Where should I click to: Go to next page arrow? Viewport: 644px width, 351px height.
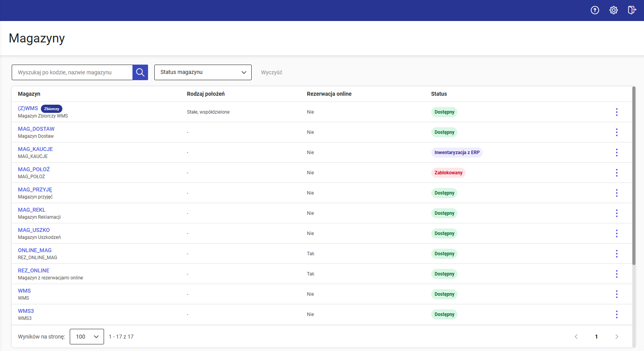616,337
